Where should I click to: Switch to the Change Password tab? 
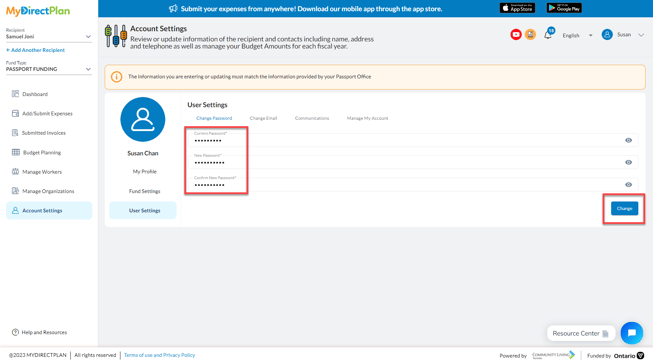click(214, 118)
